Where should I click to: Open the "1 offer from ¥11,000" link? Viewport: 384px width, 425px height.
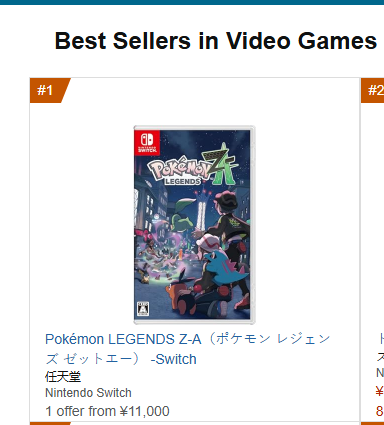[107, 411]
